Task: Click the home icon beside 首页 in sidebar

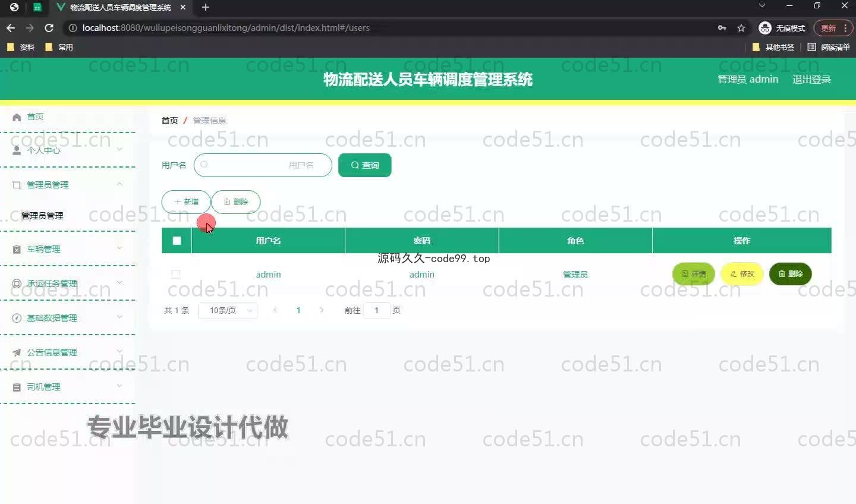Action: tap(17, 117)
